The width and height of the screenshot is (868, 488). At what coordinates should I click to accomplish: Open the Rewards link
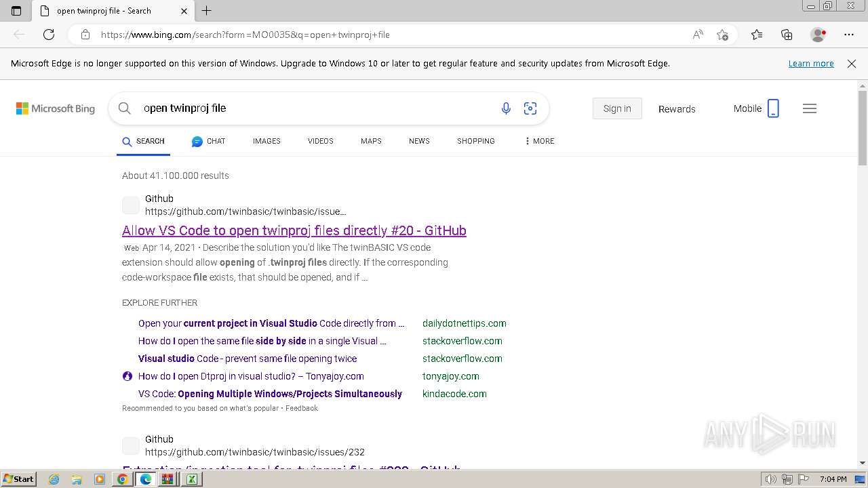(677, 109)
